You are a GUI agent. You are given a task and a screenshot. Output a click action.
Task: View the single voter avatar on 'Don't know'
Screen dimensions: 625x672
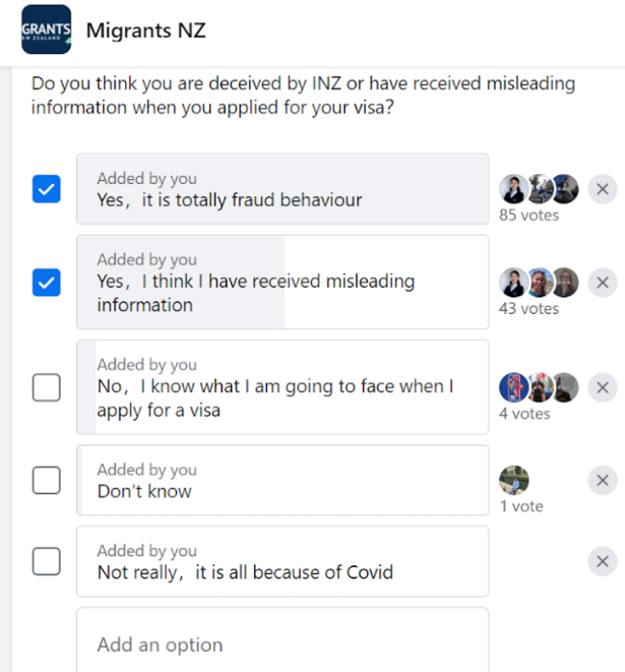click(514, 480)
